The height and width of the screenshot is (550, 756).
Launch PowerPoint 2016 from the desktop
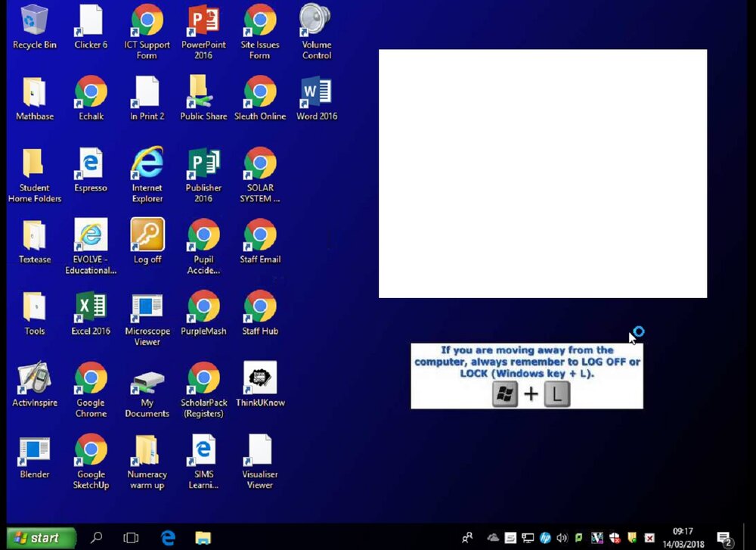(x=203, y=32)
